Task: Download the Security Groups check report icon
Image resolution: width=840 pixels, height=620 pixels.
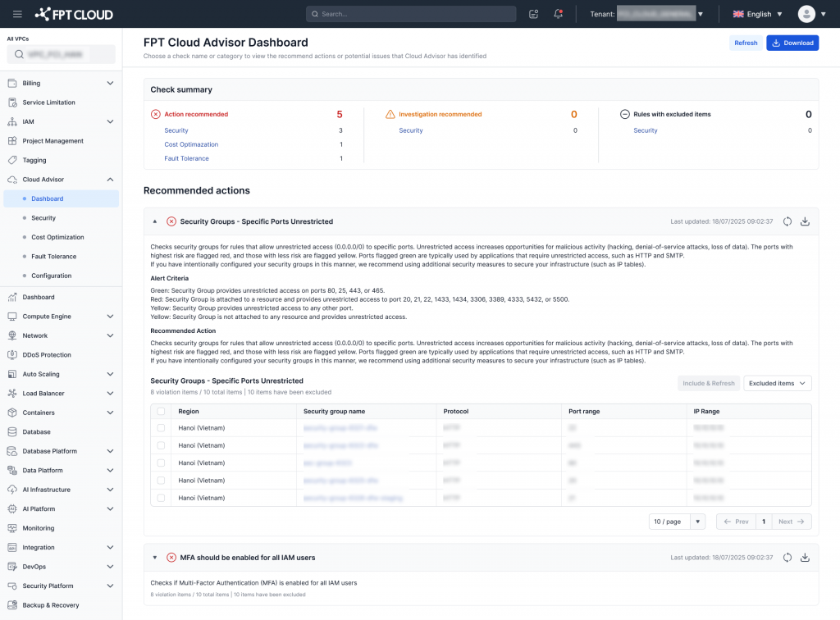Action: (805, 221)
